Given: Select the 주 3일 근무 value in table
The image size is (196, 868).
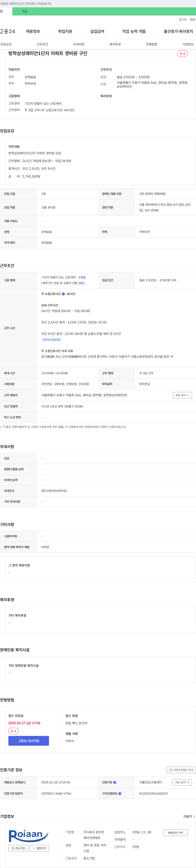Looking at the screenshot, I should [x=146, y=373].
